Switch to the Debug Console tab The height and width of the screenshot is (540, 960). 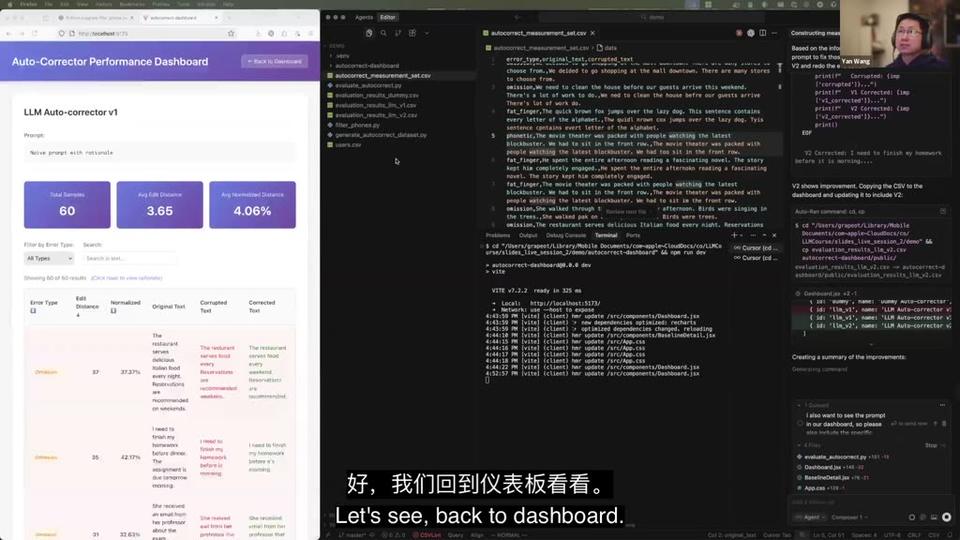pyautogui.click(x=566, y=235)
